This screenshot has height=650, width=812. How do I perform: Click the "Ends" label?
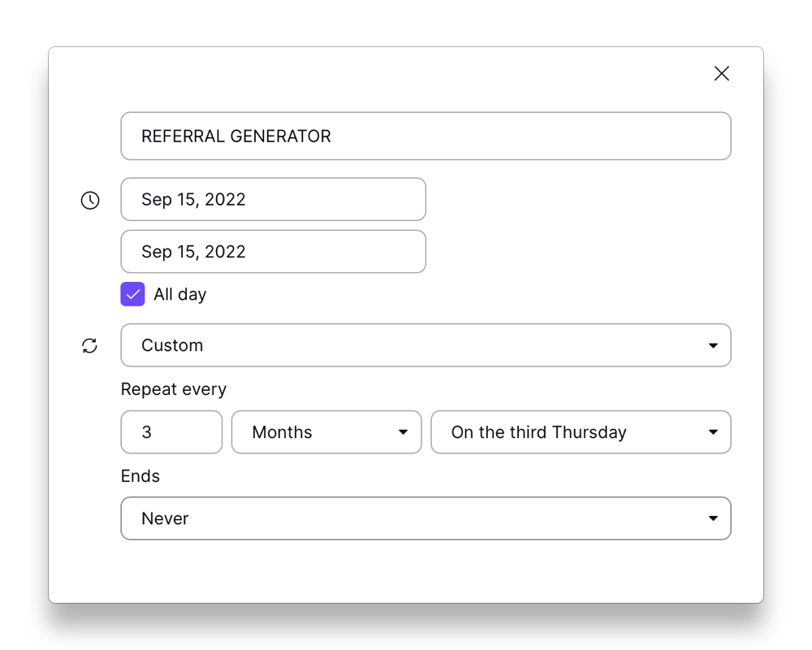click(140, 476)
